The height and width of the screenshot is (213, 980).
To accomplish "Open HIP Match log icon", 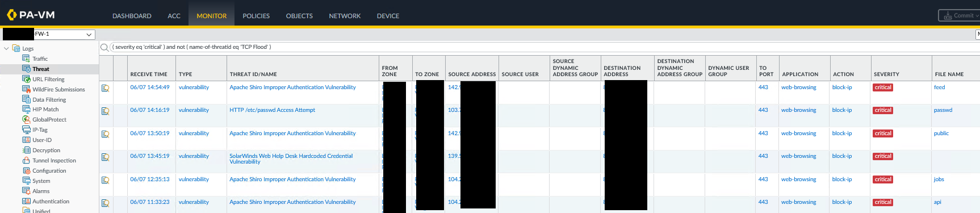I will (26, 109).
